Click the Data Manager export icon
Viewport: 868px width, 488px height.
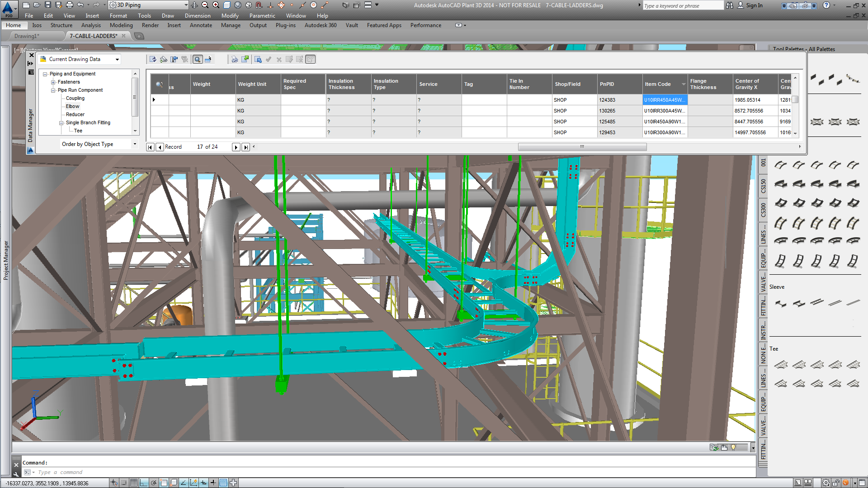tap(245, 59)
